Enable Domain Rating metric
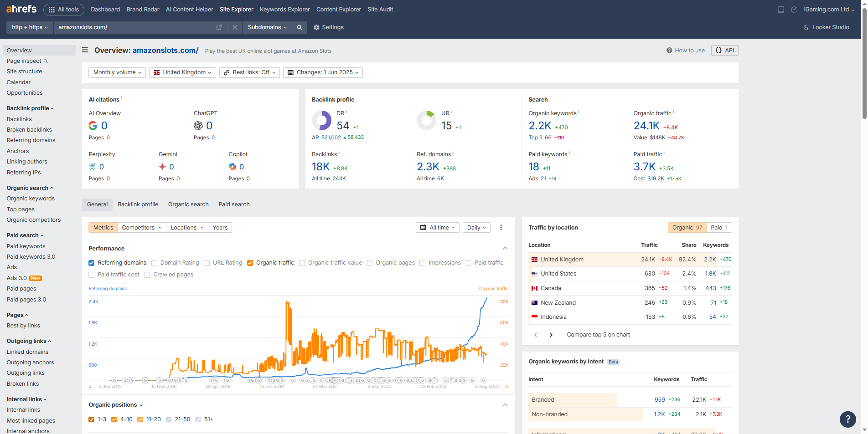868x434 pixels. pyautogui.click(x=154, y=263)
